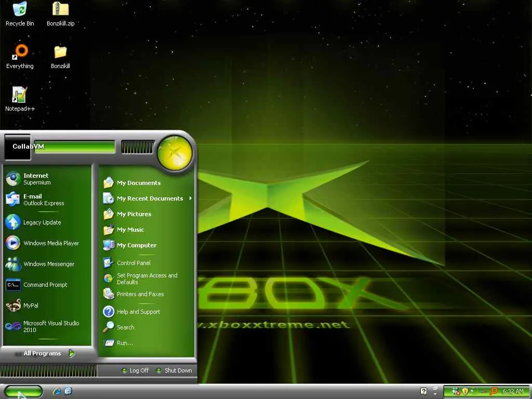Click the Log Off button
The width and height of the screenshot is (532, 399).
(135, 370)
